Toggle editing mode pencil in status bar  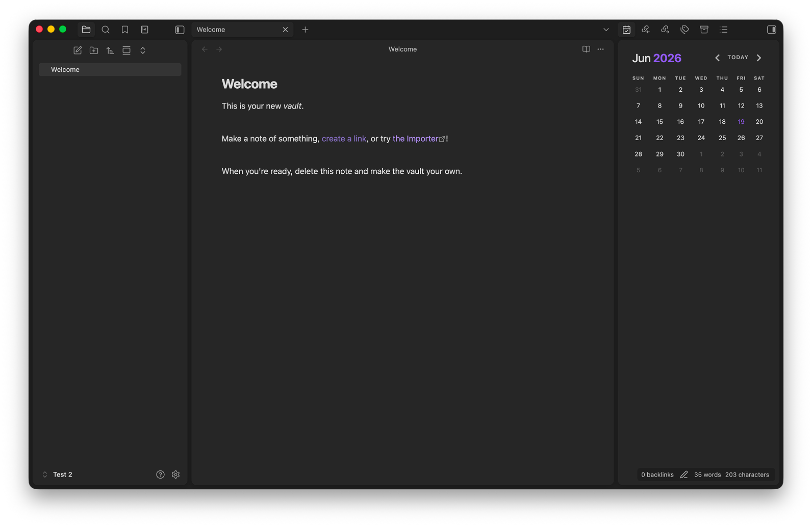tap(684, 475)
